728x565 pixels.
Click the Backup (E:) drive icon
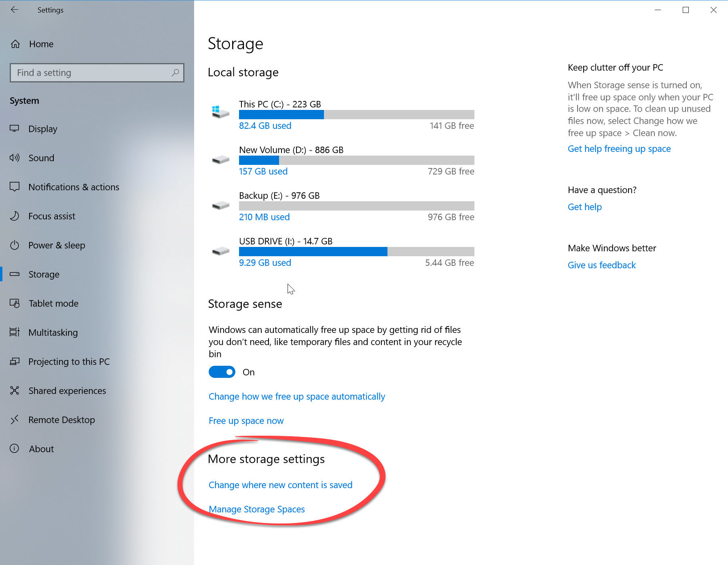220,206
